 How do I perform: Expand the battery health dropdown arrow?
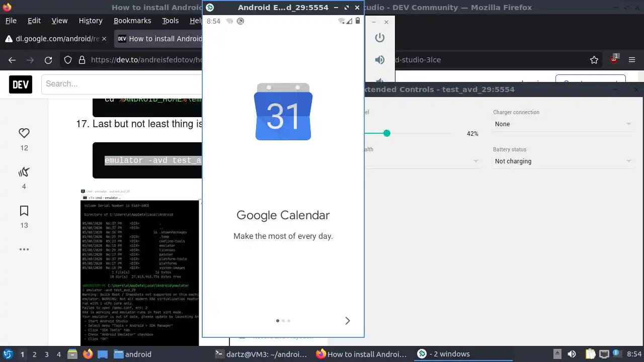(x=475, y=161)
